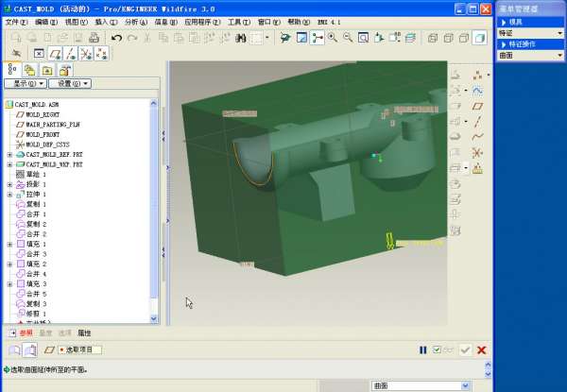Expand the 投影 1 tree node
The image size is (567, 392).
click(9, 184)
